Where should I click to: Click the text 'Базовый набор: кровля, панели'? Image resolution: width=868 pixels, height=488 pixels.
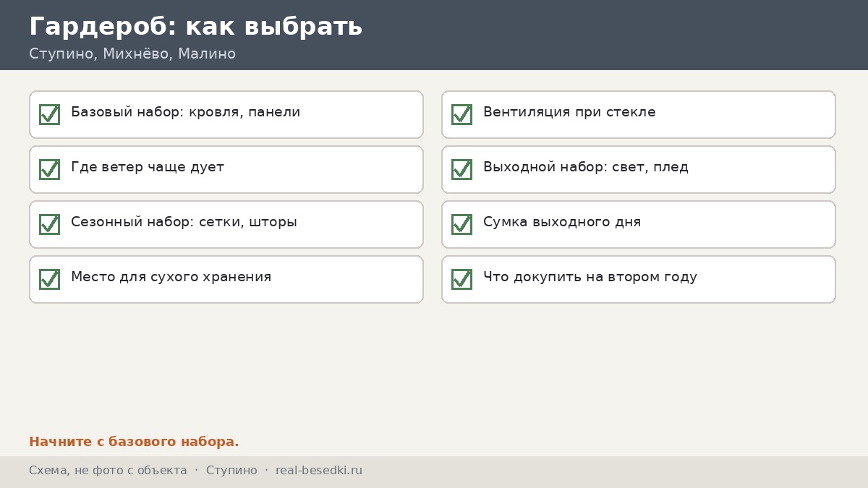[185, 113]
